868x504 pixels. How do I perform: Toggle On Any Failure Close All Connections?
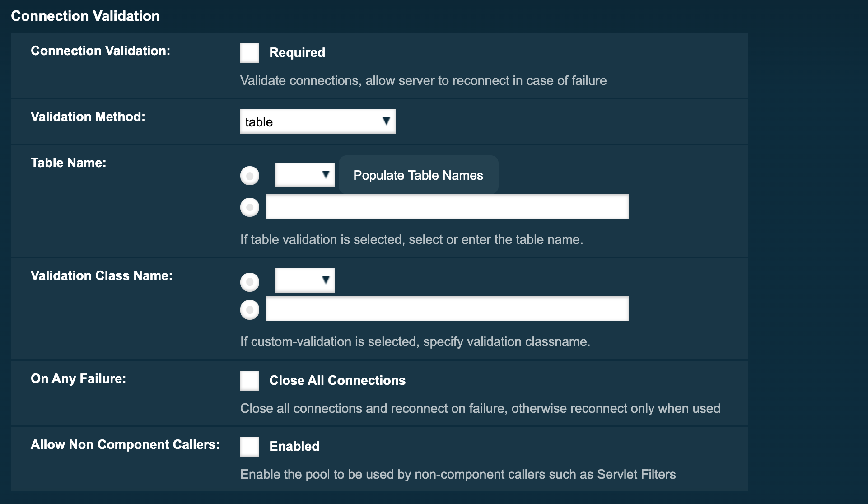pos(250,380)
